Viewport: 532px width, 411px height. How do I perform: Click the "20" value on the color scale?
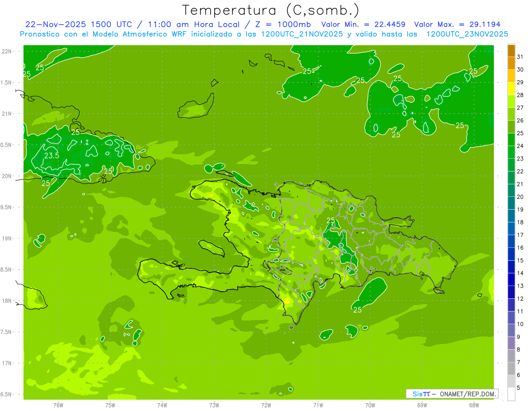point(520,197)
